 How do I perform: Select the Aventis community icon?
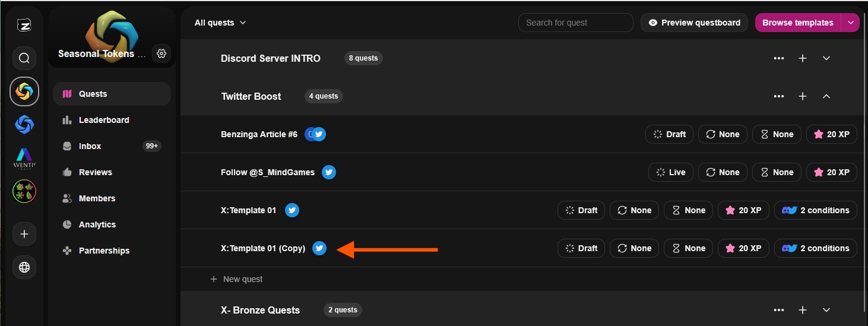[24, 158]
